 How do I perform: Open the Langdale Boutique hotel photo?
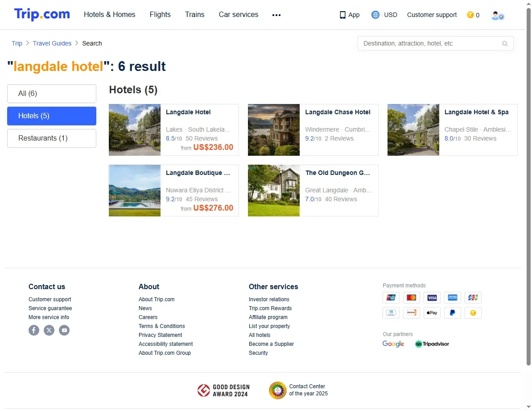(135, 191)
